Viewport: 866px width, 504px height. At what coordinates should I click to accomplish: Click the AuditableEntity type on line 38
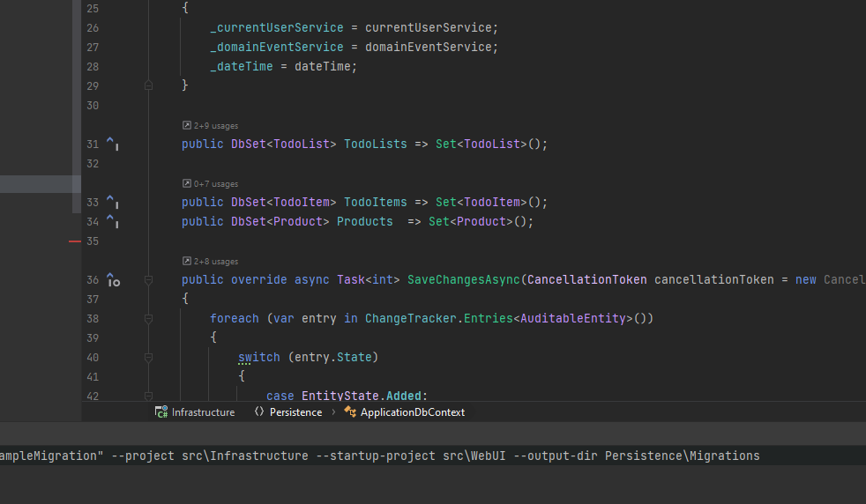[x=572, y=318]
